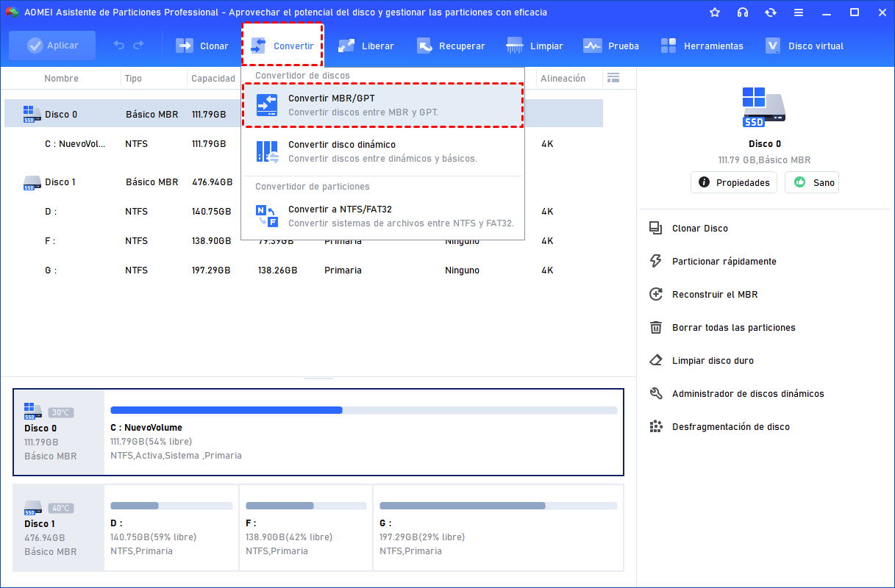Open the Disco virtual tool
Viewport: 895px width, 588px height.
click(805, 46)
